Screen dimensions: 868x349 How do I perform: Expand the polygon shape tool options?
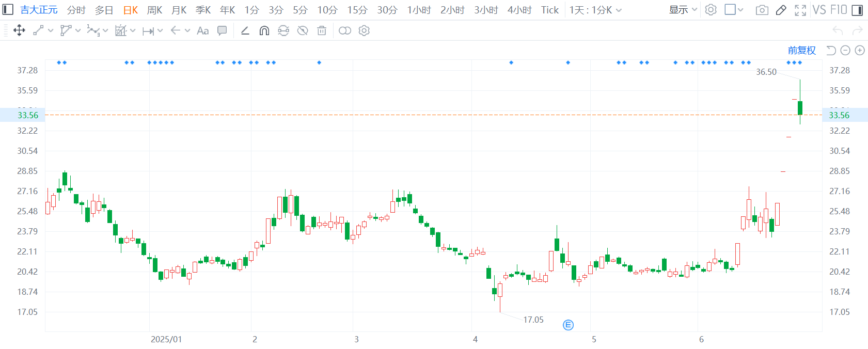click(x=78, y=31)
